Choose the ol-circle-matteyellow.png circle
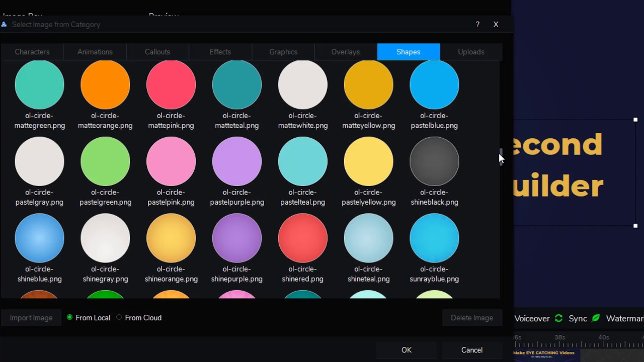The width and height of the screenshot is (644, 362). 369,85
